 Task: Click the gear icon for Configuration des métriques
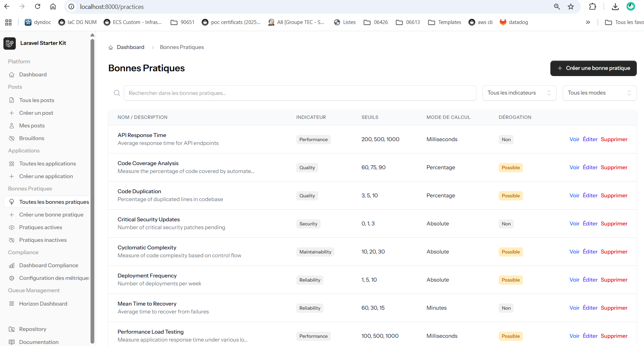[x=12, y=278]
